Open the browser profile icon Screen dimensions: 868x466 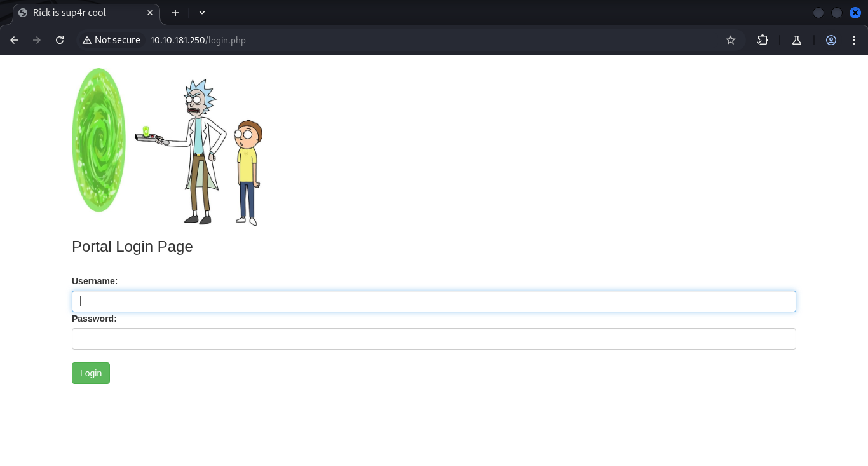(x=831, y=40)
